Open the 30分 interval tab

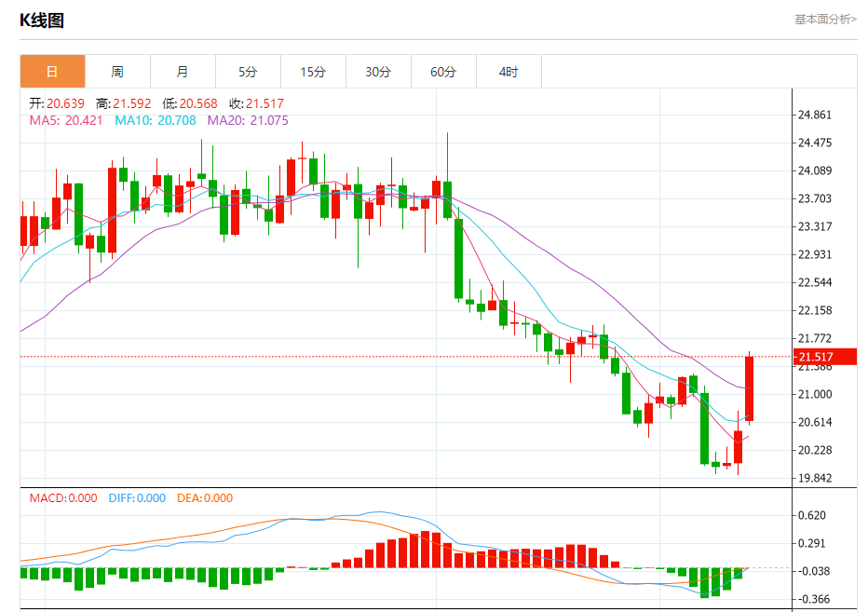379,72
